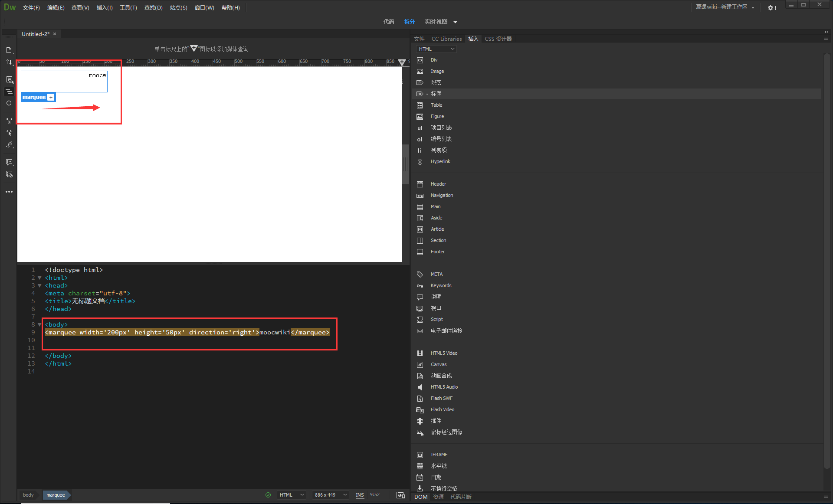
Task: Open the 帮助(H) menu
Action: pyautogui.click(x=230, y=8)
